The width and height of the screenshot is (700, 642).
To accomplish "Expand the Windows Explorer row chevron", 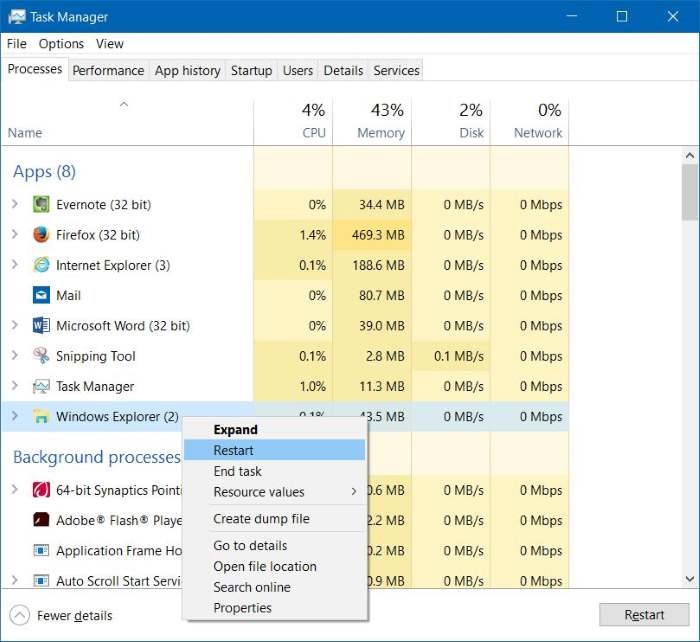I will [15, 416].
